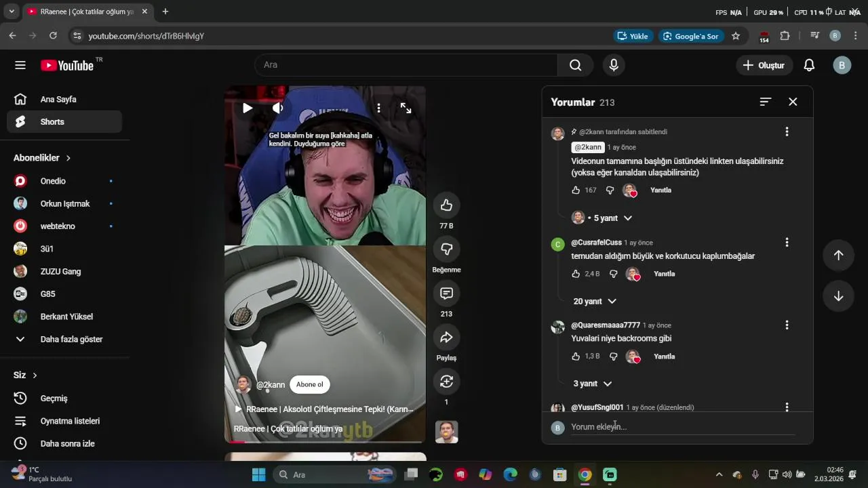Play the Shorts video
Image resolution: width=868 pixels, height=488 pixels.
[x=248, y=108]
